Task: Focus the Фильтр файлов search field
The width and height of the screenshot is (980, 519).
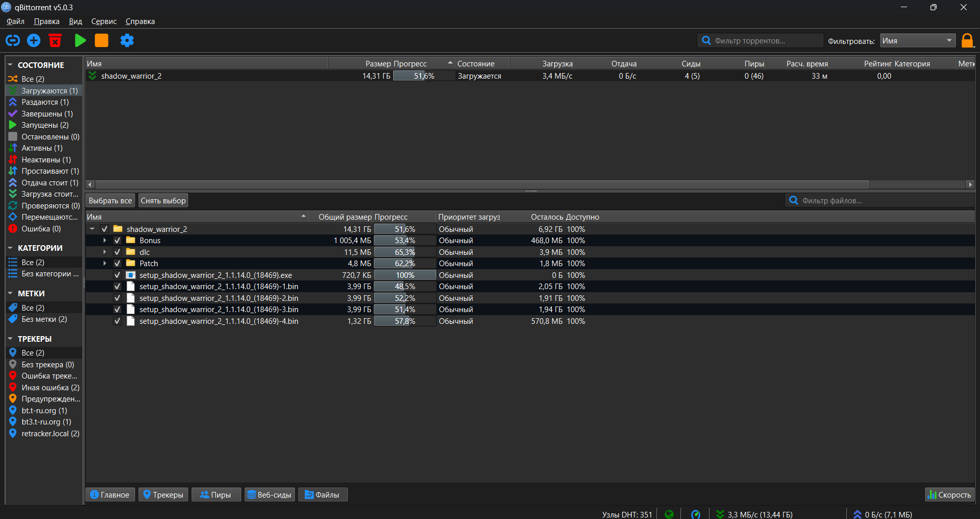Action: [x=879, y=201]
